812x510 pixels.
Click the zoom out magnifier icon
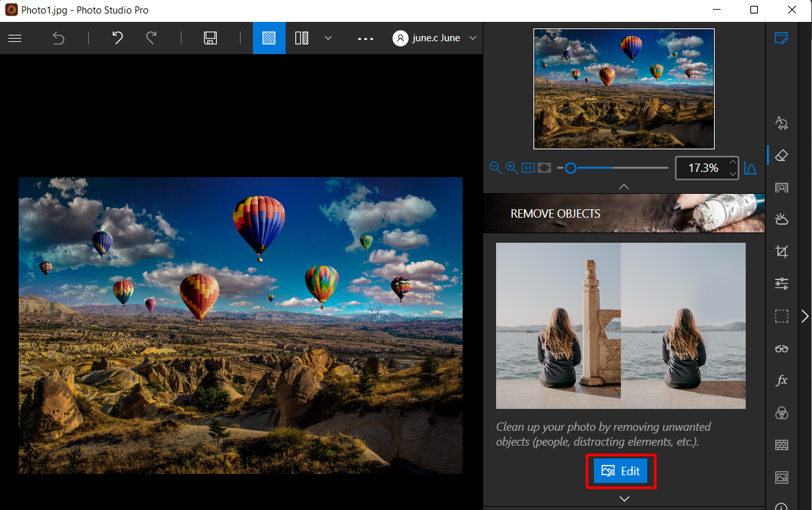(x=495, y=168)
